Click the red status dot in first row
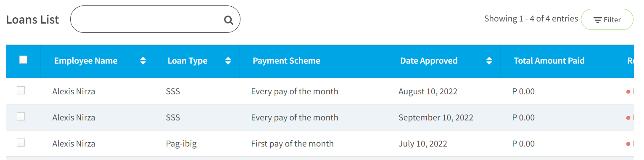Viewport: 644px width, 160px height. [628, 91]
